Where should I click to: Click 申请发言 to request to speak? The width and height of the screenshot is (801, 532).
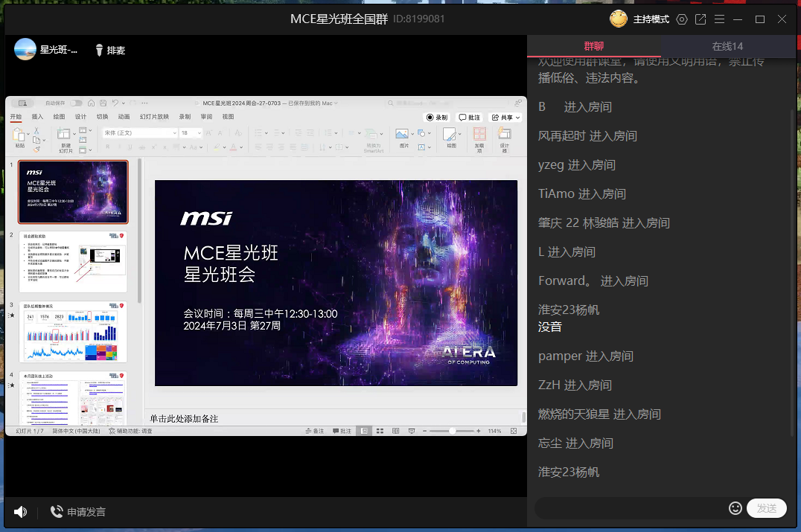pyautogui.click(x=77, y=512)
